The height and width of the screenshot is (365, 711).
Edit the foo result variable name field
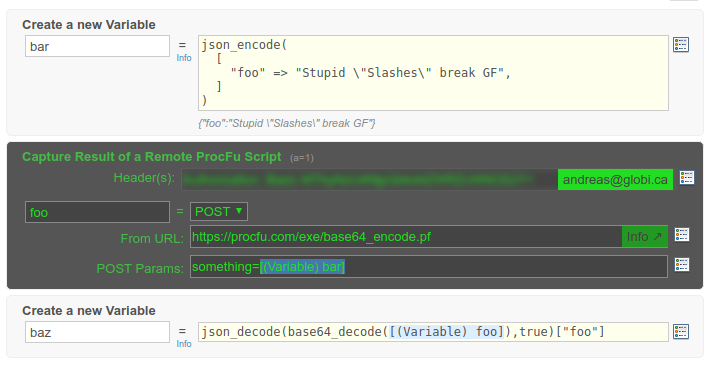(97, 212)
